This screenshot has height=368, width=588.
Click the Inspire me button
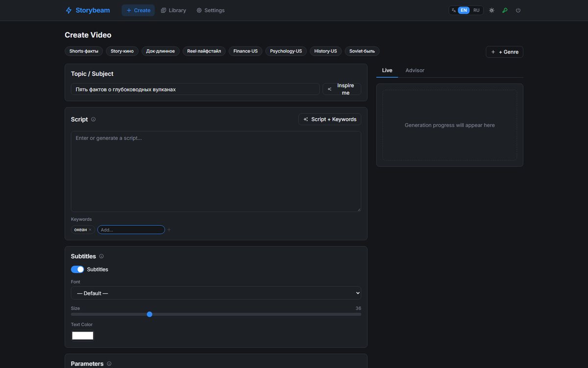point(342,89)
